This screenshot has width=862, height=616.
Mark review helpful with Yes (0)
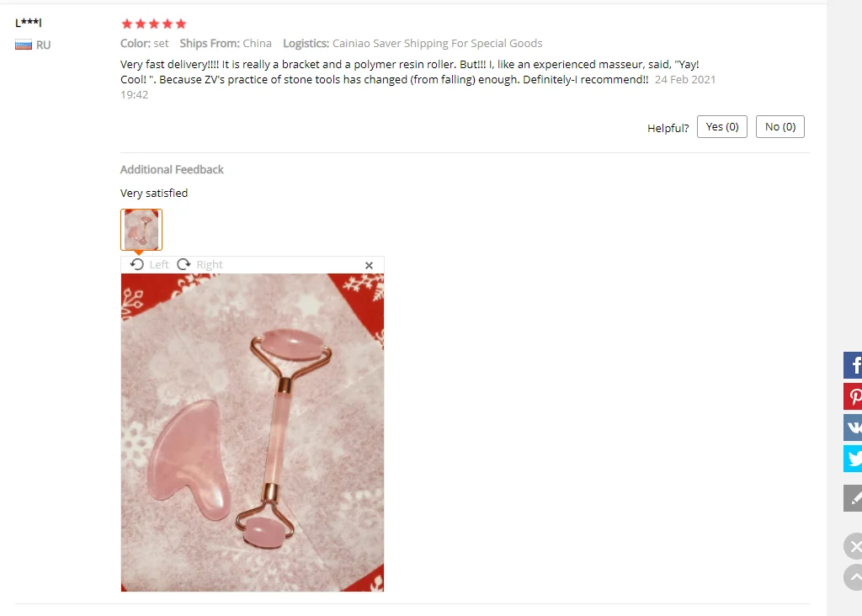(721, 127)
